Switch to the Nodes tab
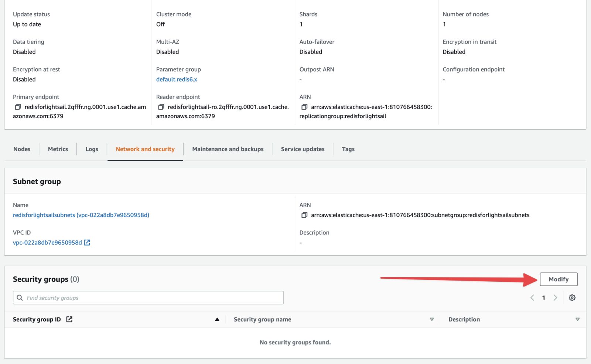The height and width of the screenshot is (364, 591). [x=22, y=149]
